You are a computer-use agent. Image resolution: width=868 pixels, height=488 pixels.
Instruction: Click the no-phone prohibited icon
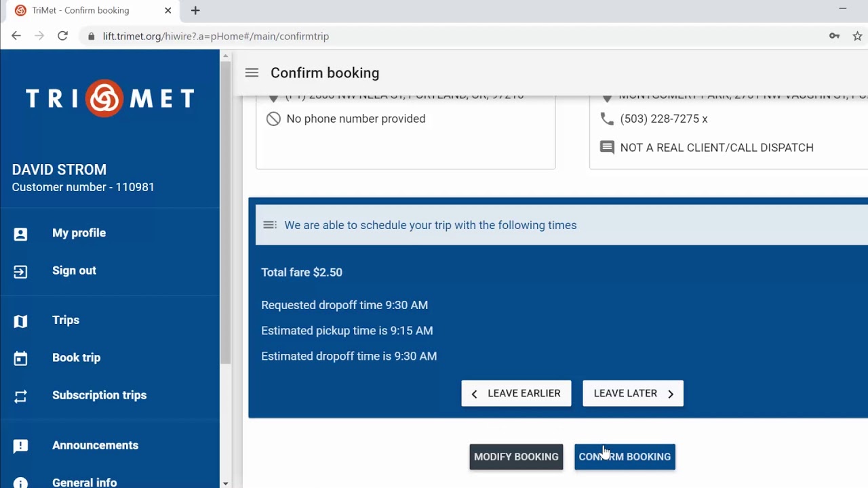click(273, 119)
